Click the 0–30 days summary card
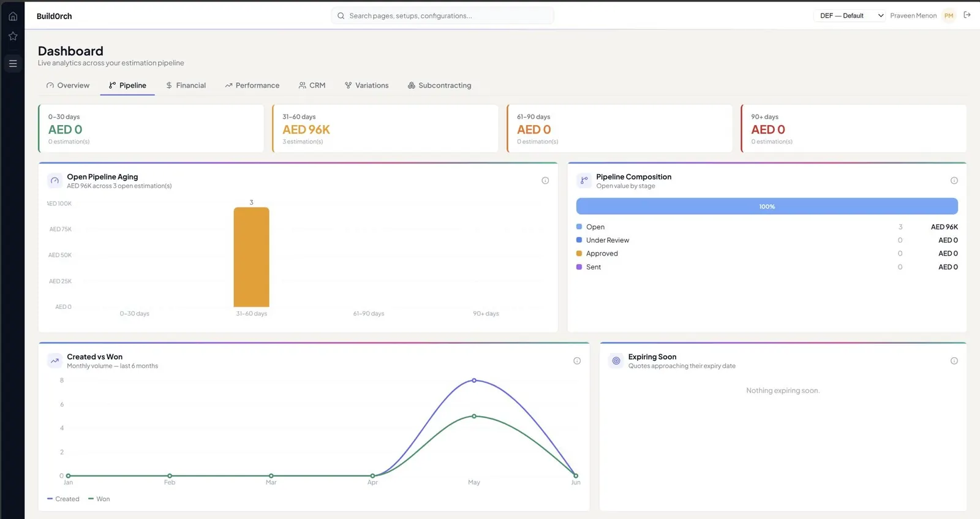 [151, 129]
